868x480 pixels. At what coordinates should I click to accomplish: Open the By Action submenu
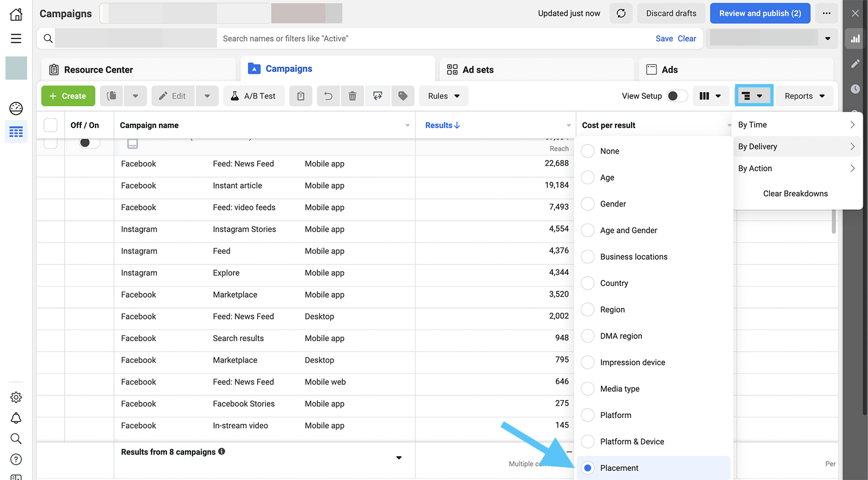797,168
